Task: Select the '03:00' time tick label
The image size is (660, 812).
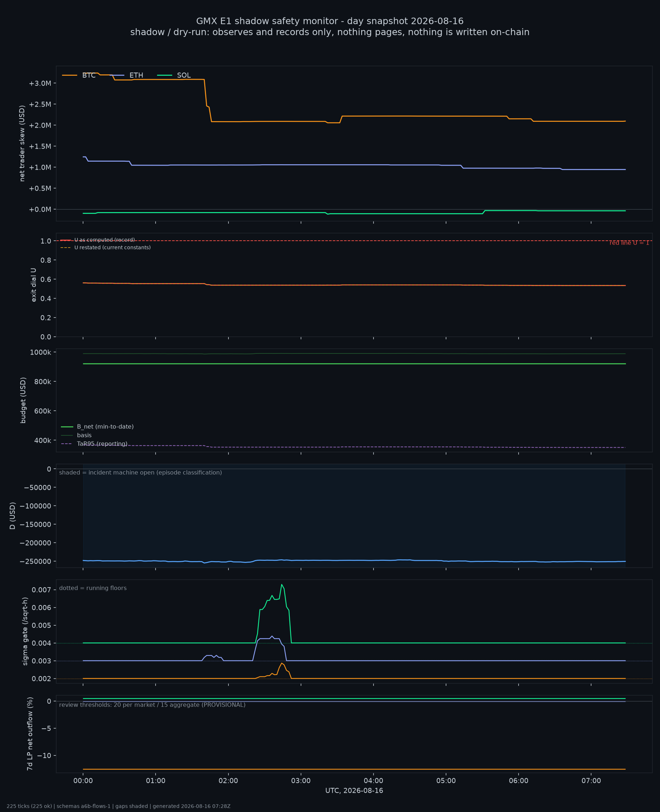Action: click(x=301, y=781)
